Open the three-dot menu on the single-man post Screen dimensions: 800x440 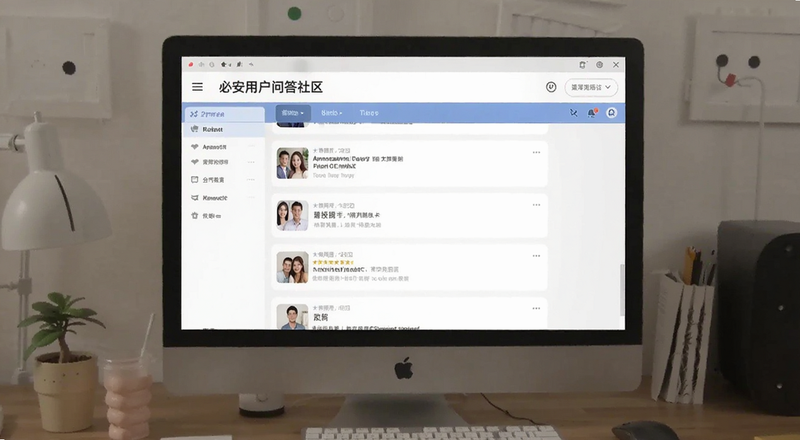536,308
